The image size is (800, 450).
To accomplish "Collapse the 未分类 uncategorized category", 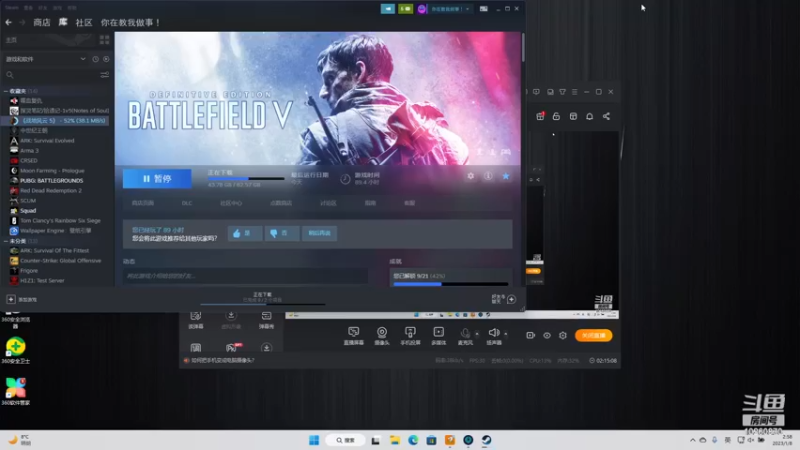I will [6, 241].
